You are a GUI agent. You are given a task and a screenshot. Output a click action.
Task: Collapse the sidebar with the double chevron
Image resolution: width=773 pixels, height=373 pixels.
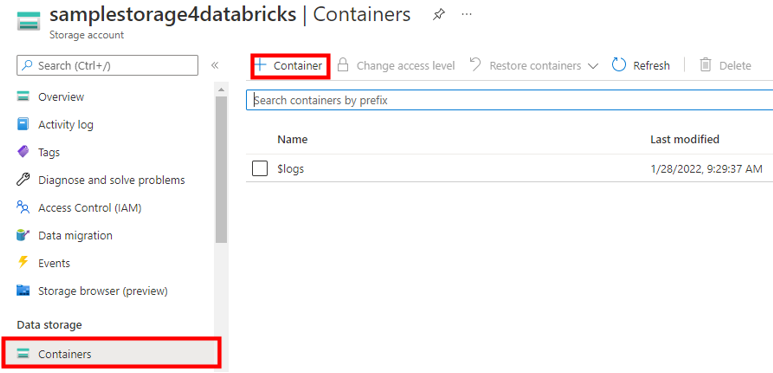214,66
